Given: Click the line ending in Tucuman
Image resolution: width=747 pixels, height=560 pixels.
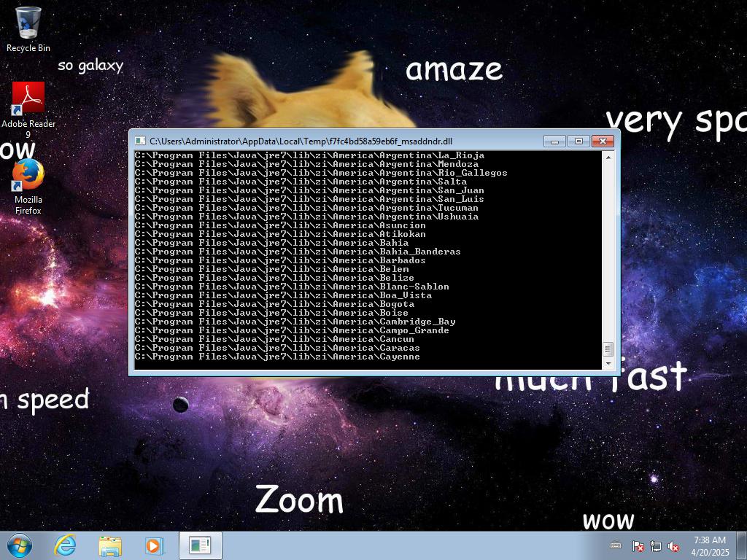Looking at the screenshot, I should click(x=306, y=208).
